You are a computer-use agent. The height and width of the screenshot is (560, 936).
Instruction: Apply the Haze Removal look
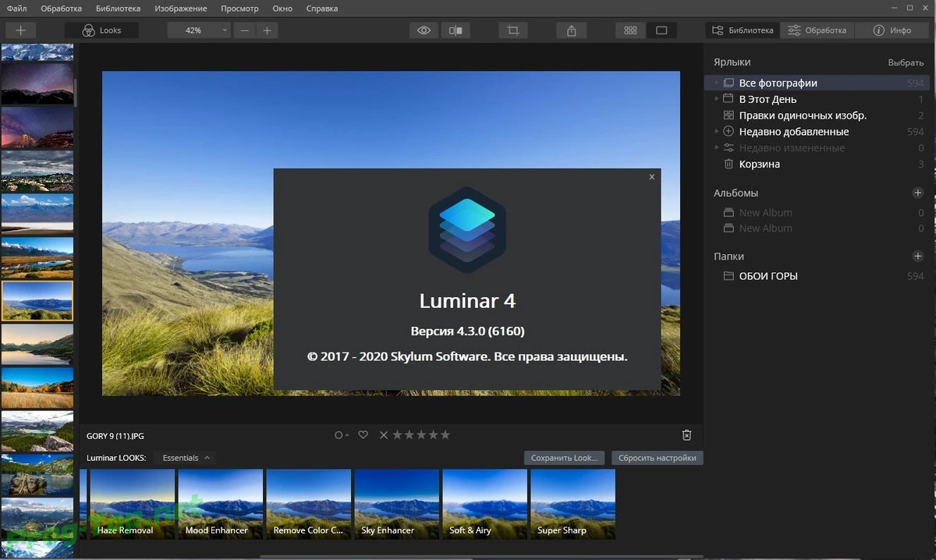pos(132,504)
